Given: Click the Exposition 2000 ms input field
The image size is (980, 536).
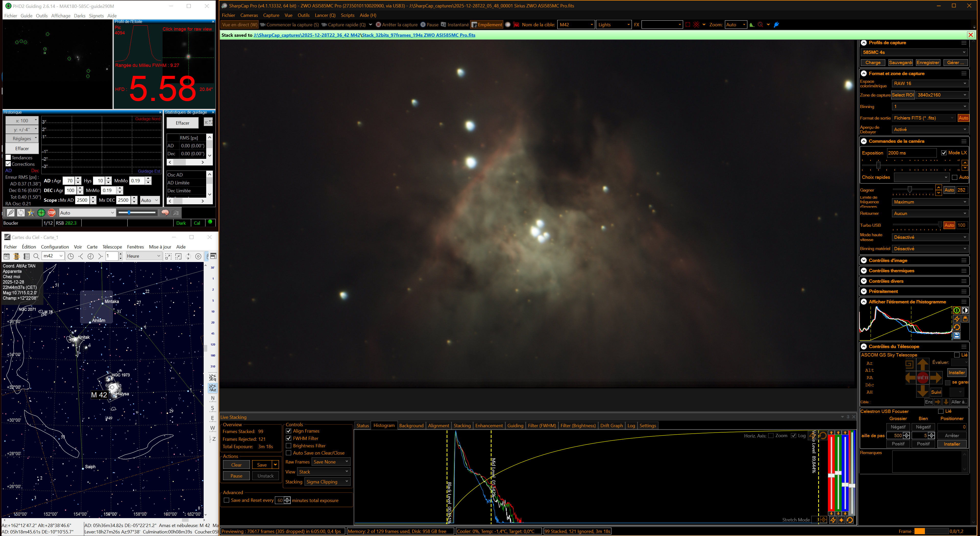Looking at the screenshot, I should point(912,153).
